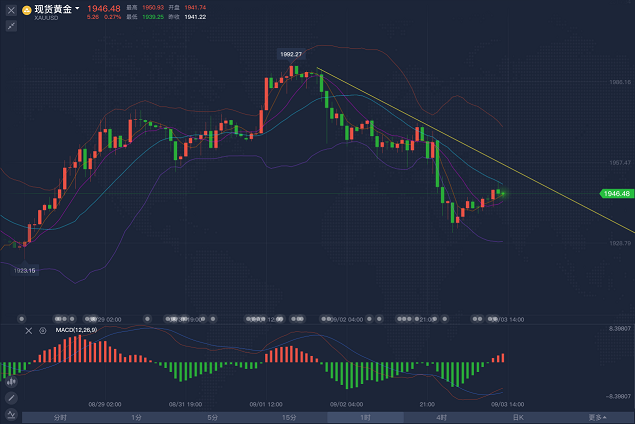Click the gold coin symbol icon
The width and height of the screenshot is (635, 424).
(26, 10)
